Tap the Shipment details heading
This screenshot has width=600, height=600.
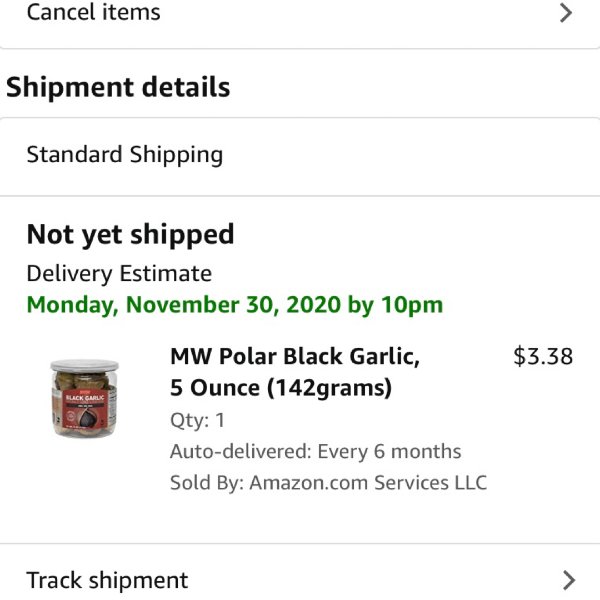118,87
